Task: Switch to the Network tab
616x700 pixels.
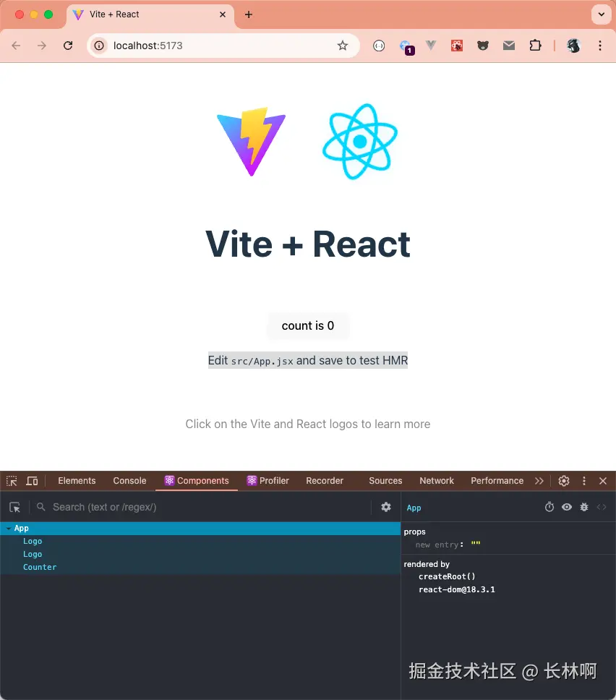Action: [x=437, y=481]
